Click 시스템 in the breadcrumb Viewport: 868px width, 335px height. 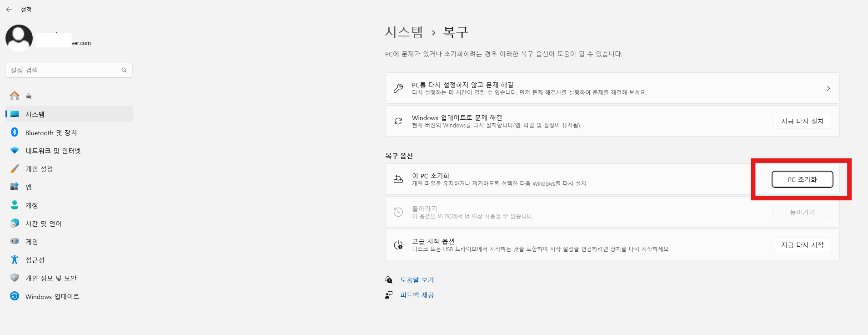404,32
